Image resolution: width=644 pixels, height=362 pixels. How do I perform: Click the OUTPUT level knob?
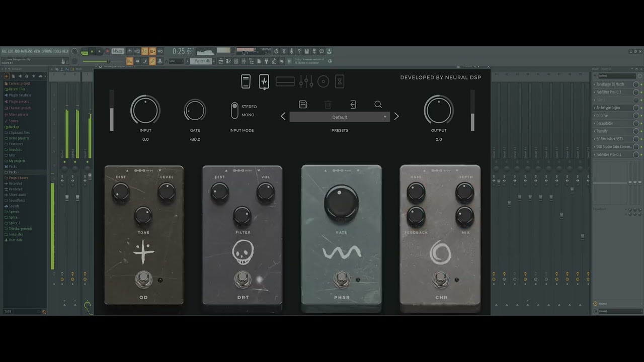(x=439, y=110)
